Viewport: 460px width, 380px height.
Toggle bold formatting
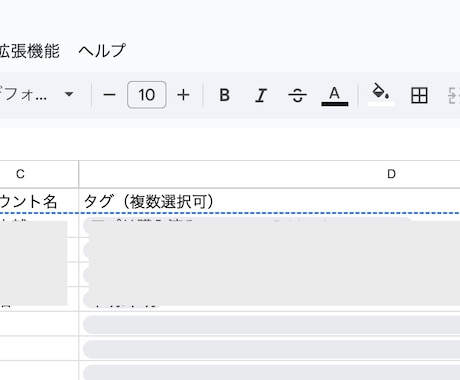click(x=224, y=95)
